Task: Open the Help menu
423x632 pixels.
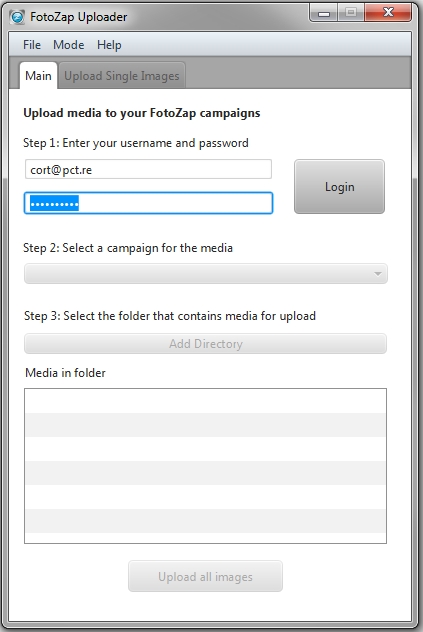Action: [x=109, y=45]
